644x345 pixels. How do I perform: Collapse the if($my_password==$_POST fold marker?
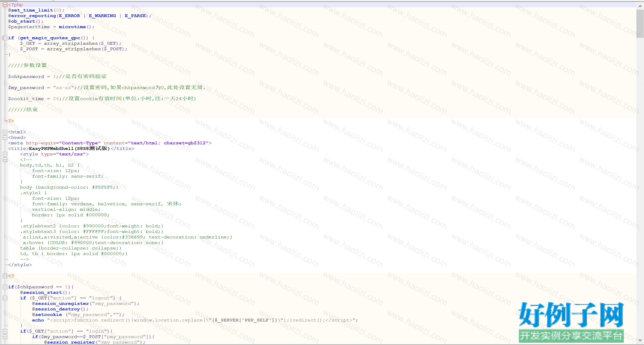tap(5, 337)
